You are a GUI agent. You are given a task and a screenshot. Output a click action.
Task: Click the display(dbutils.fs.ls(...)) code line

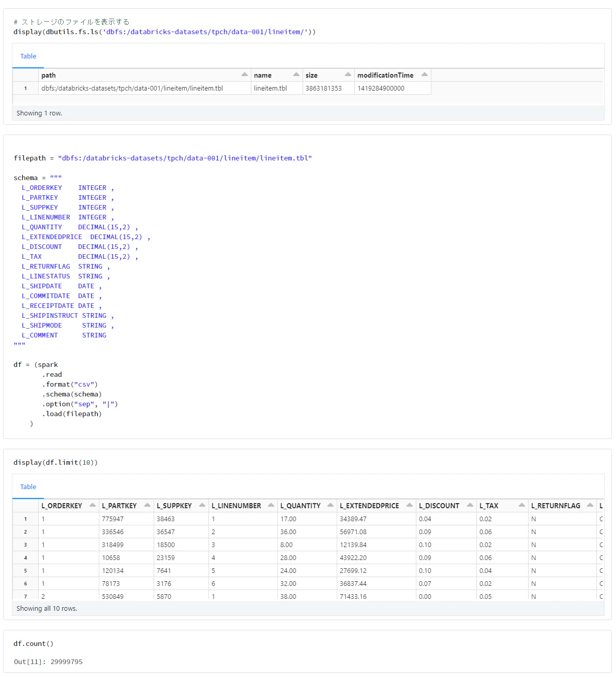point(164,32)
